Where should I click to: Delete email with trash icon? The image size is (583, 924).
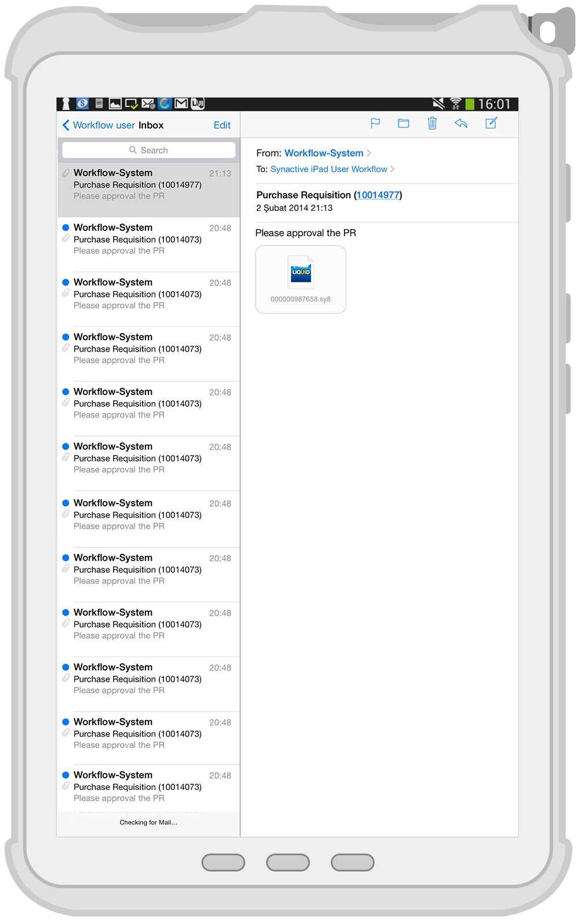pos(432,123)
